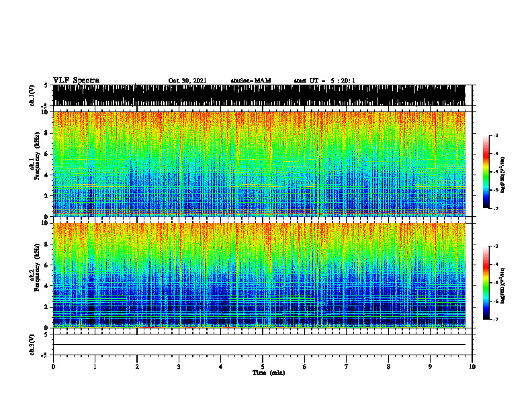Click the "6" kHz tick of ch.1
The height and width of the screenshot is (411, 532).
[x=47, y=154]
